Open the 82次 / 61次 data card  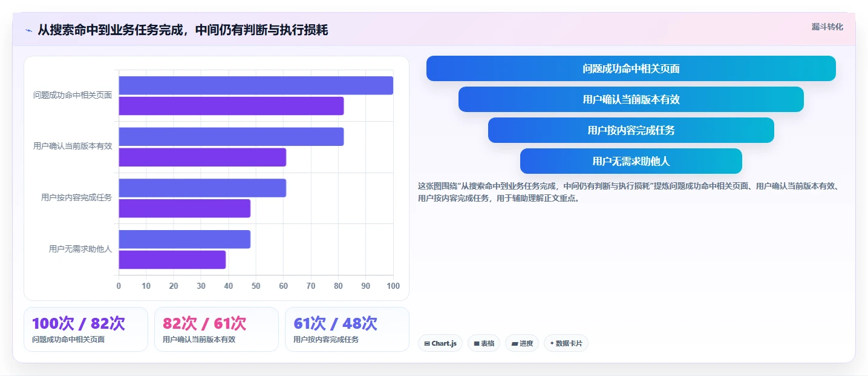217,329
